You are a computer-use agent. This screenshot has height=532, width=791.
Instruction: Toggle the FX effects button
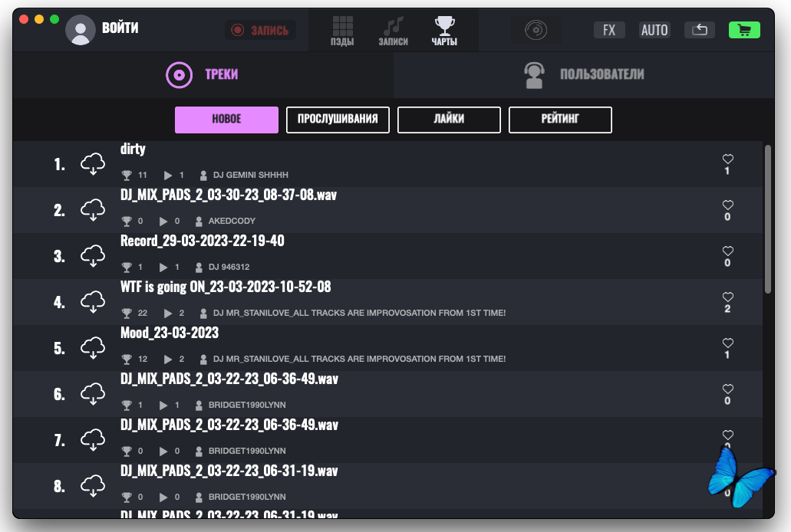pos(609,30)
